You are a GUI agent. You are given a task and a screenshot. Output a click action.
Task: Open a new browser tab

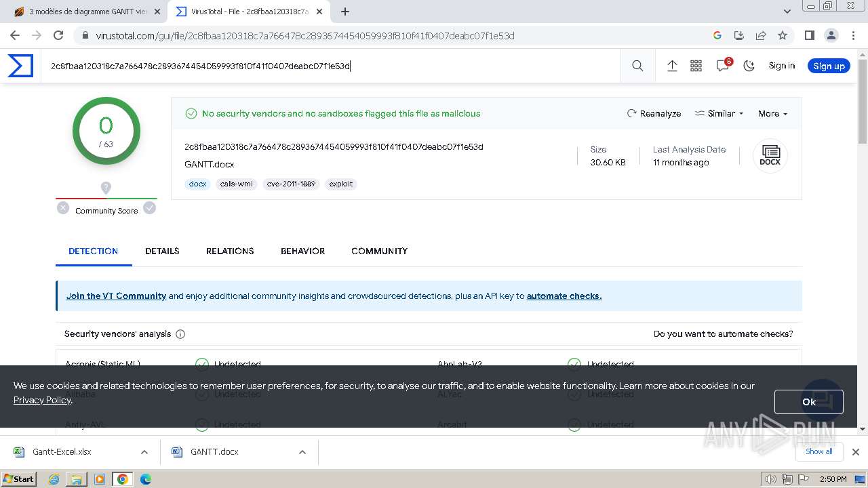(x=345, y=12)
